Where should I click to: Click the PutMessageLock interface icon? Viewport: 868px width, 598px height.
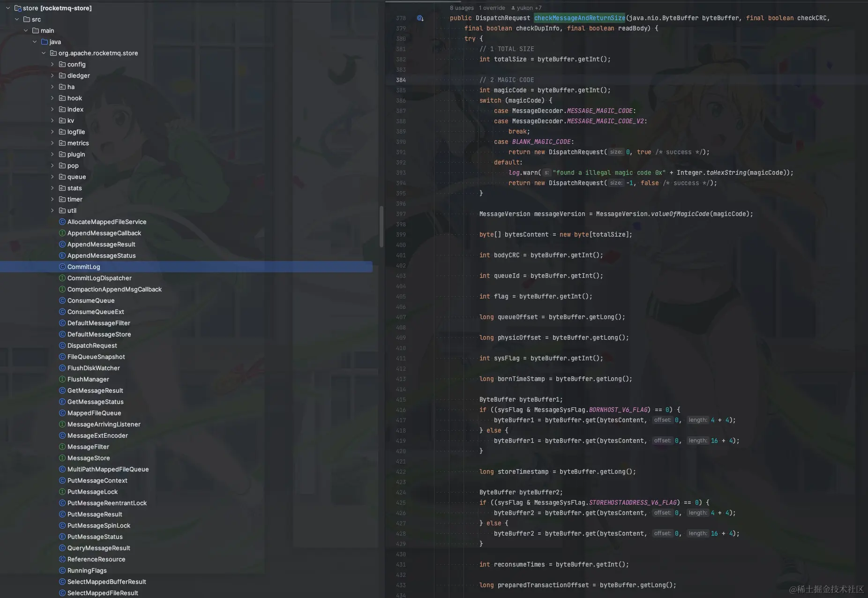[x=62, y=492]
